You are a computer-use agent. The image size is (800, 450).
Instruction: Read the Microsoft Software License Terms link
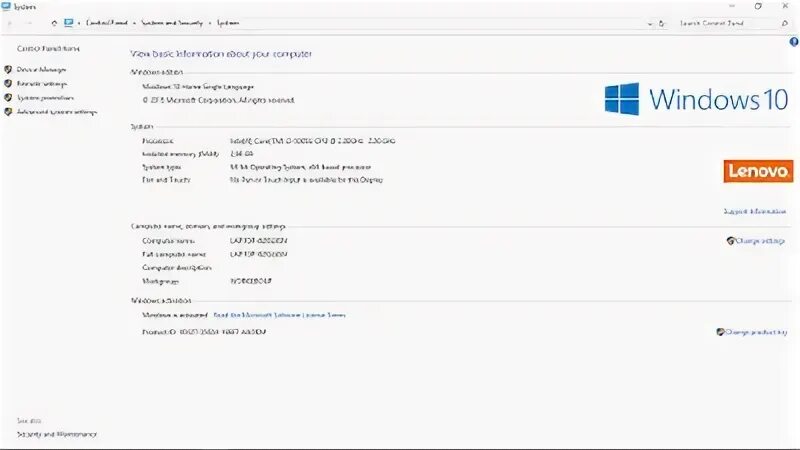pos(279,315)
